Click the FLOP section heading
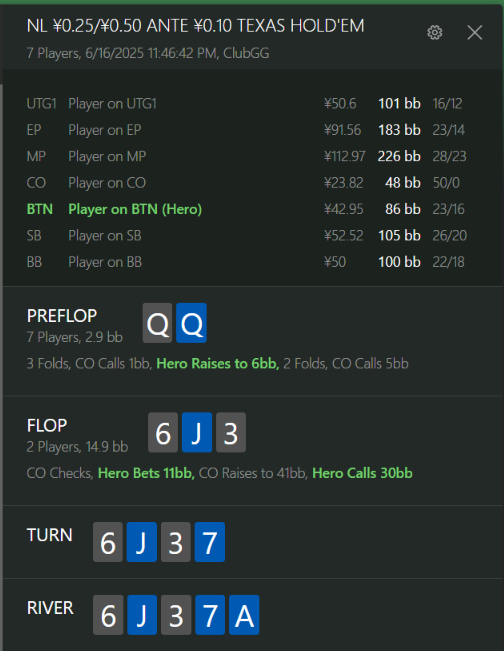504x651 pixels. (x=47, y=426)
